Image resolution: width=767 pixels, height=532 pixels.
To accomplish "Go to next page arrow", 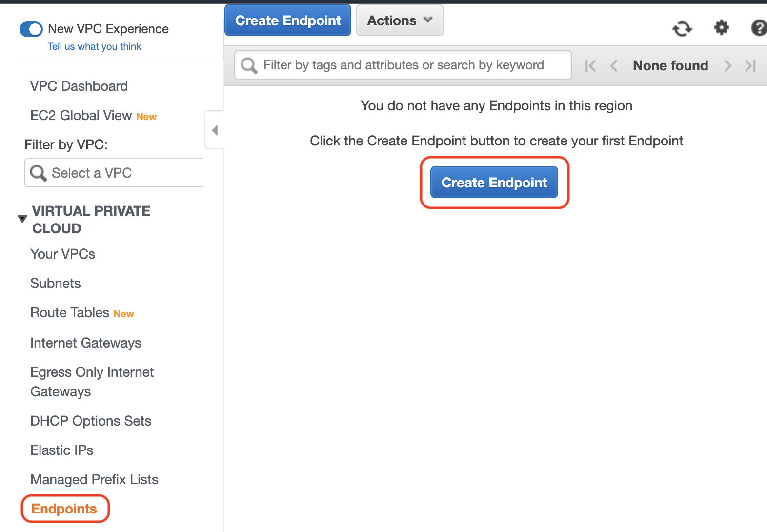I will [x=728, y=66].
